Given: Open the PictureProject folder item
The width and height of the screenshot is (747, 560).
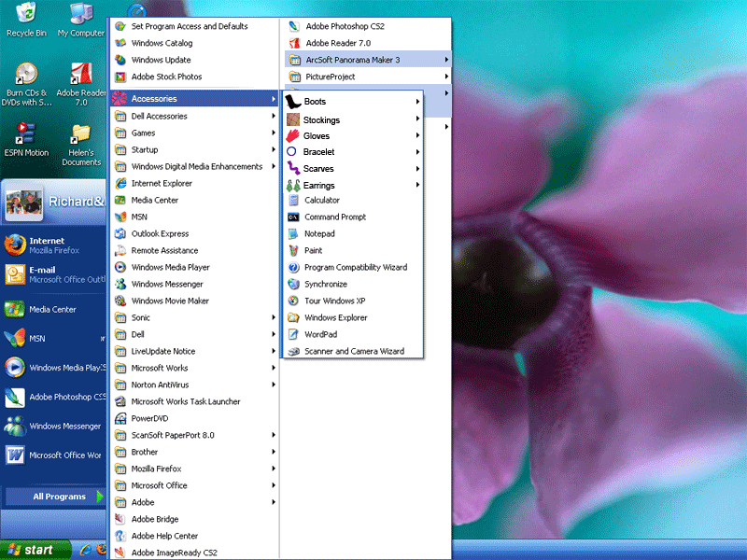Looking at the screenshot, I should (x=368, y=77).
